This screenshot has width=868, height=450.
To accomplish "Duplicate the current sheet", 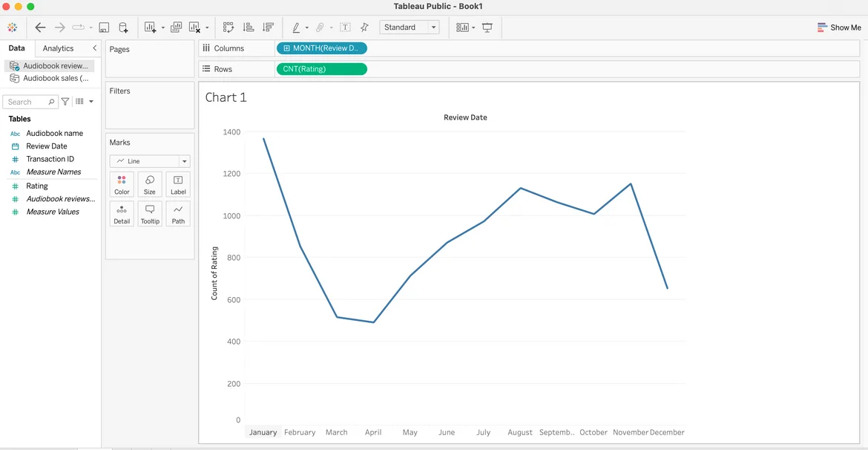I will point(176,27).
